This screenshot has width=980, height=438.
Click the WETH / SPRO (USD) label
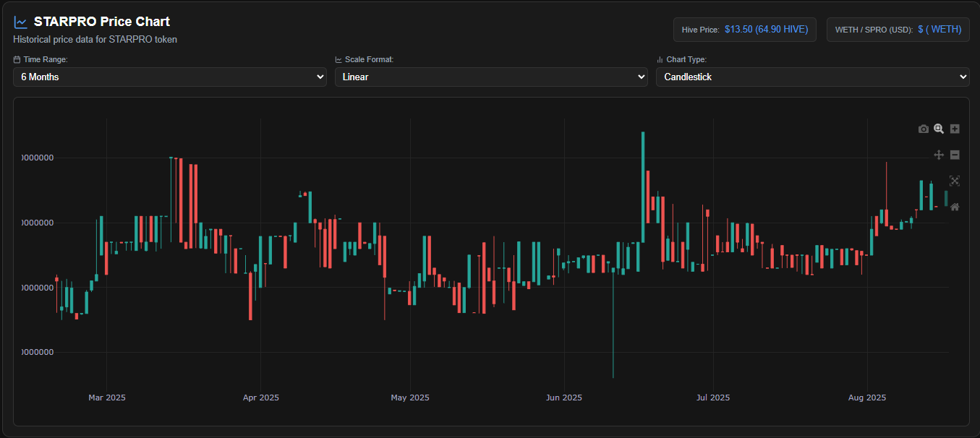click(x=874, y=30)
